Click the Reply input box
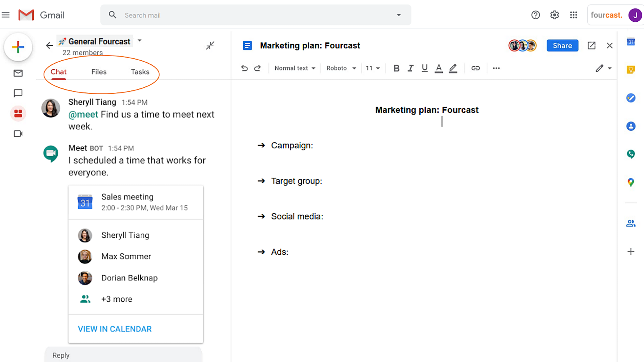 point(124,355)
